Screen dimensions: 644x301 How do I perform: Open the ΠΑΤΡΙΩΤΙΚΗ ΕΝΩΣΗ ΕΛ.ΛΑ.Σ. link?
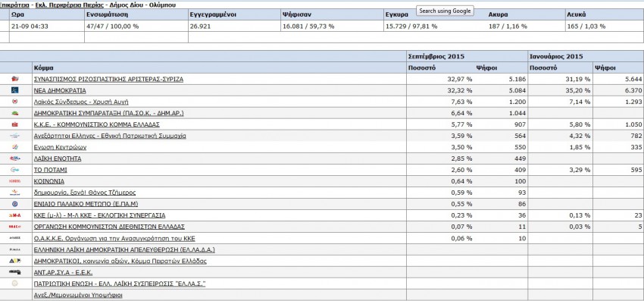(x=120, y=284)
